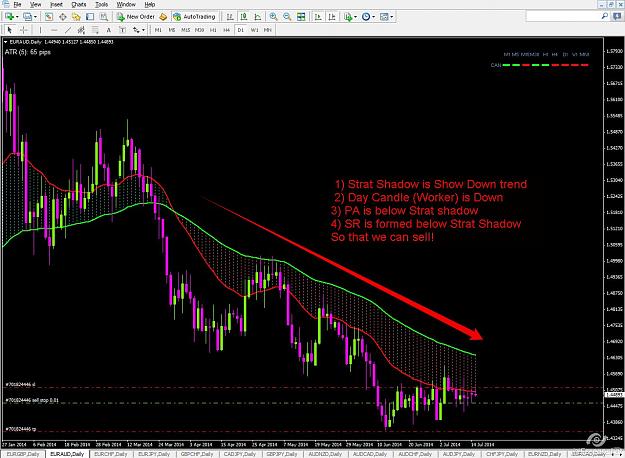Open the Templates dropdown arrow
Viewport: 625px width, 458px height.
tap(391, 17)
